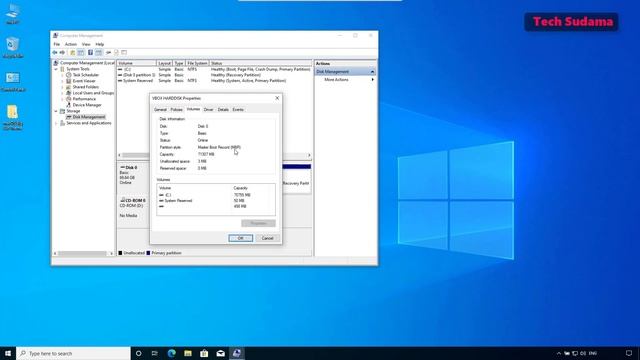This screenshot has width=640, height=360.
Task: Click the Layout column header
Action: (164, 63)
